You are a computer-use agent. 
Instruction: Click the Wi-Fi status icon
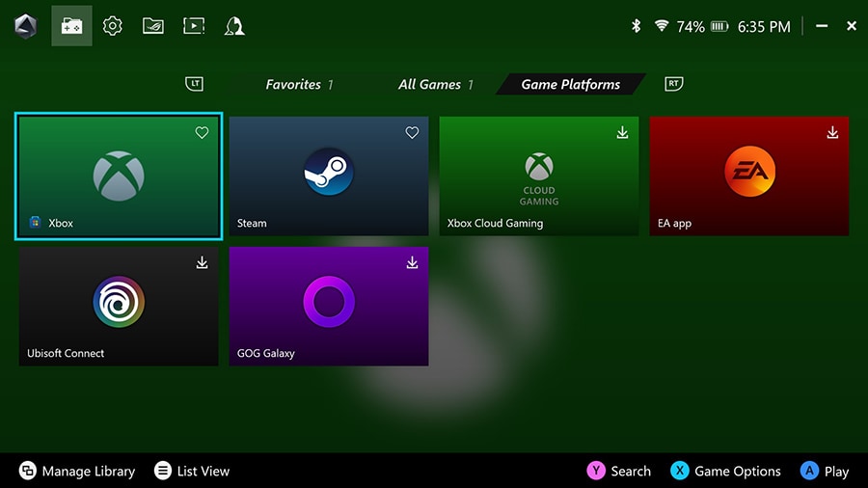coord(662,27)
